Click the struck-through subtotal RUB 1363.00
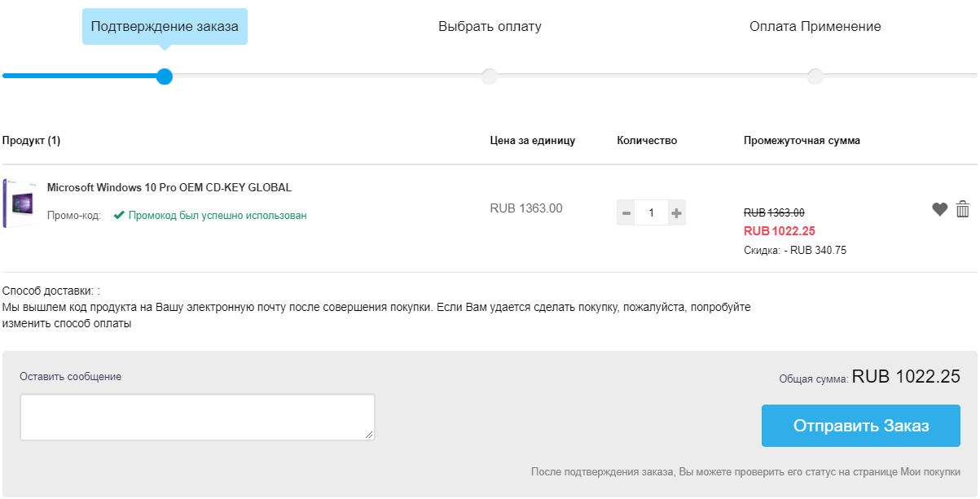The height and width of the screenshot is (499, 980). click(774, 212)
